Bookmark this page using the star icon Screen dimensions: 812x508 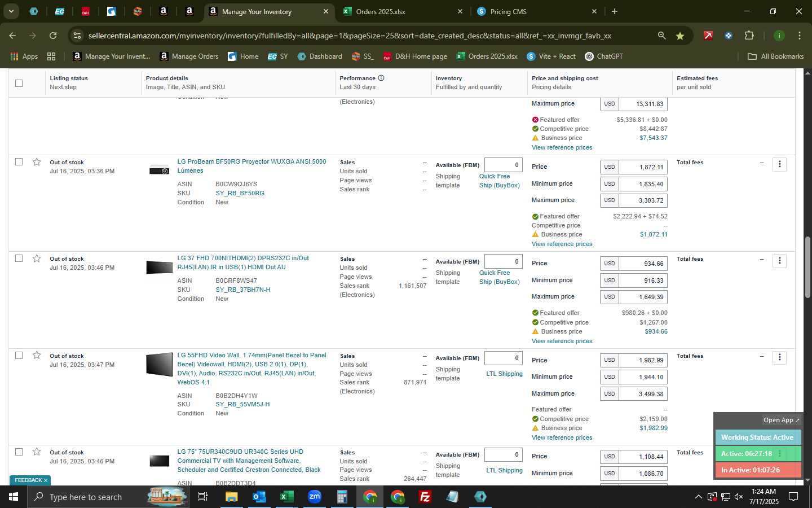680,36
